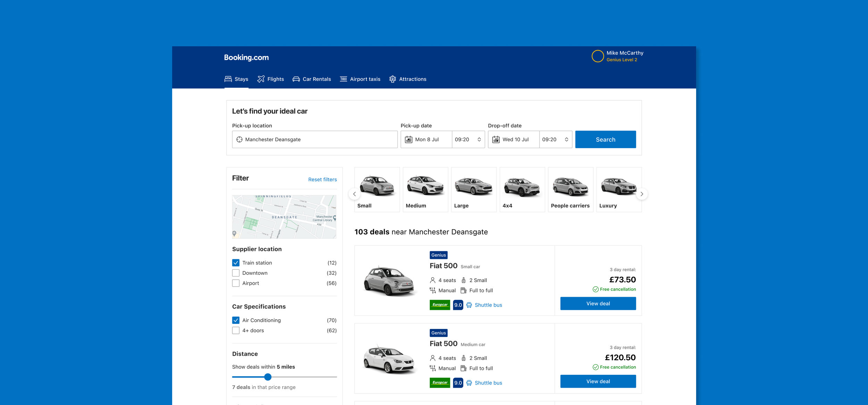Click Reset filters link
The image size is (868, 405).
tap(323, 179)
